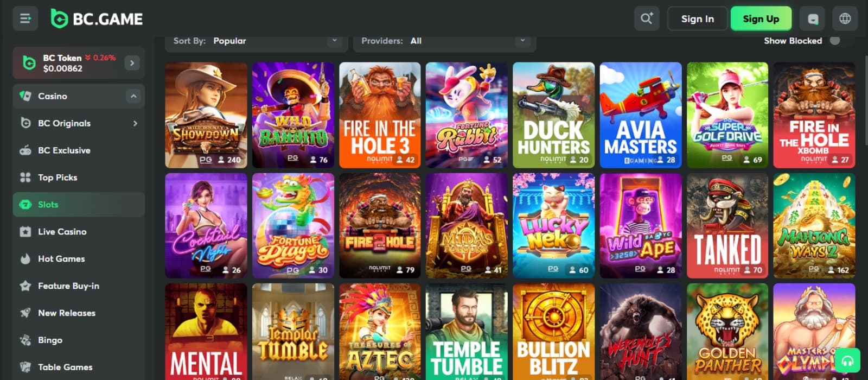Open BC Exclusive games
868x380 pixels.
(x=79, y=150)
